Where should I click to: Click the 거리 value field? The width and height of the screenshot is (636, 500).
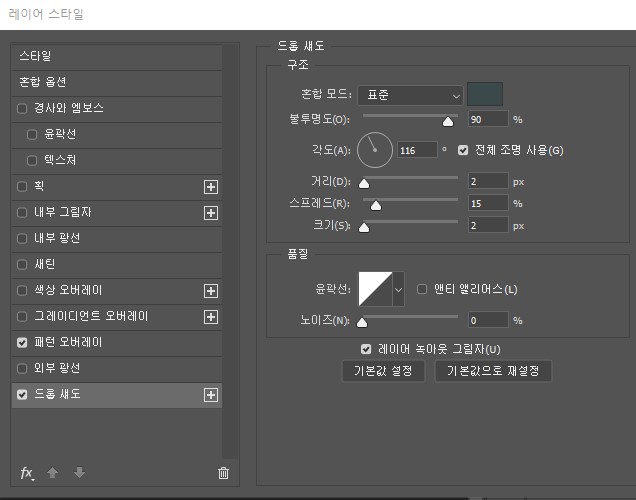click(488, 181)
